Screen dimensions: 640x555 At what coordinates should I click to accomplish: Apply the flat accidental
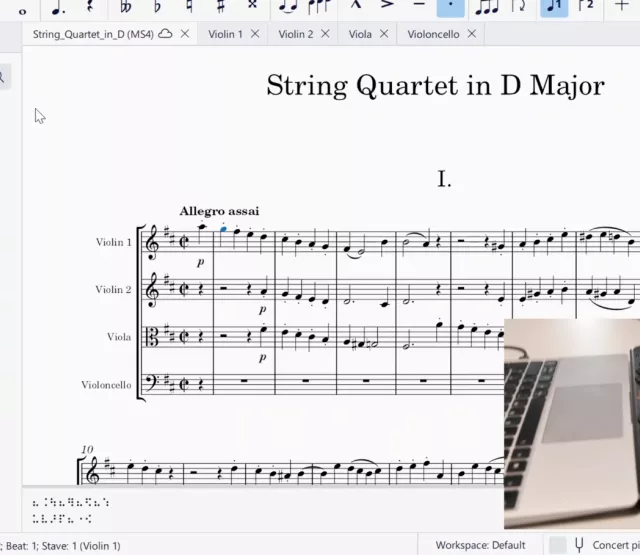157,6
